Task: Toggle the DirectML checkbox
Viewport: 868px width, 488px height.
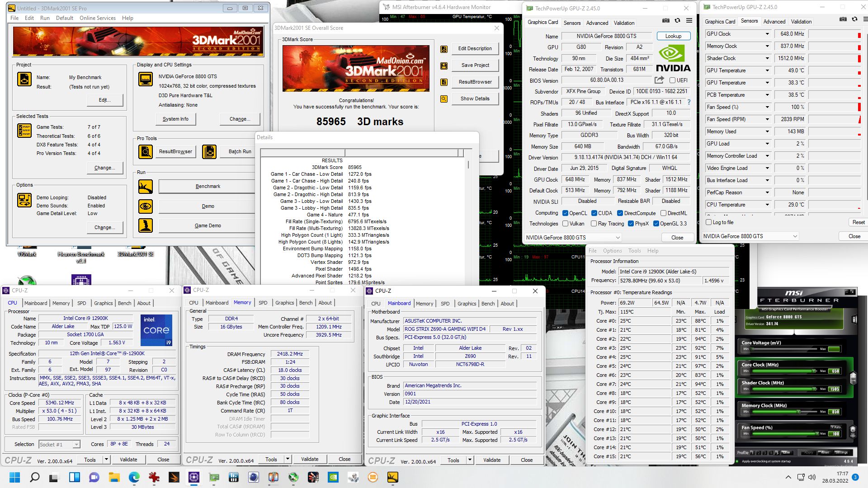Action: pyautogui.click(x=663, y=213)
